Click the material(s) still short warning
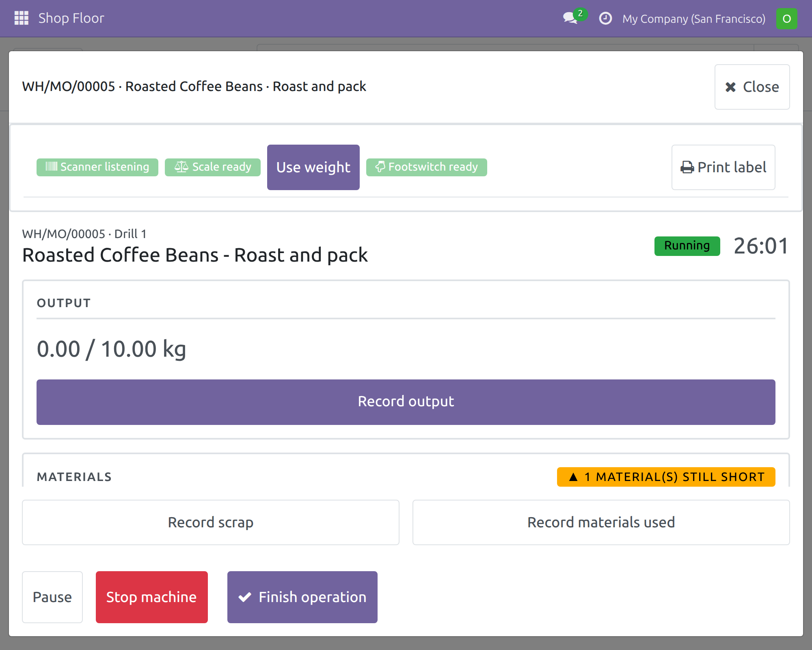The image size is (812, 650). 666,477
